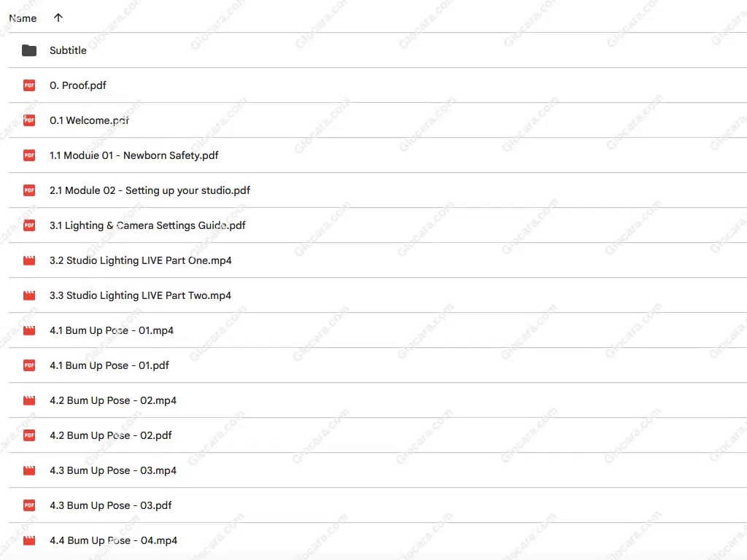Open 4.3 Bum Up Pose - 03.mp4 video
The image size is (747, 560).
tap(112, 470)
